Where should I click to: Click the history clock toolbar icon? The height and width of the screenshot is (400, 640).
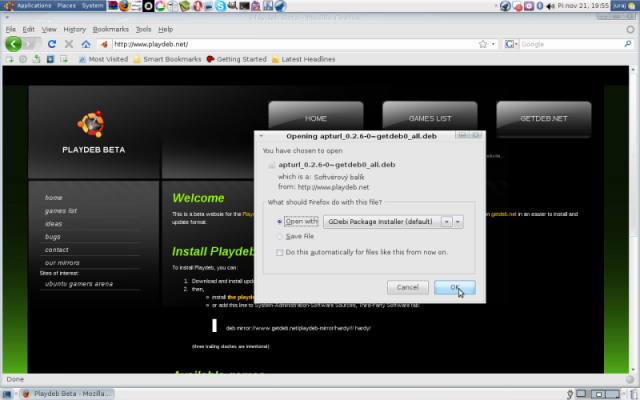(23, 59)
